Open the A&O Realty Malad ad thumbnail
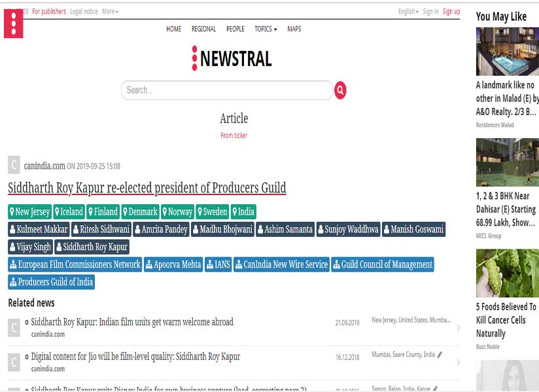This screenshot has width=539, height=392. click(508, 52)
